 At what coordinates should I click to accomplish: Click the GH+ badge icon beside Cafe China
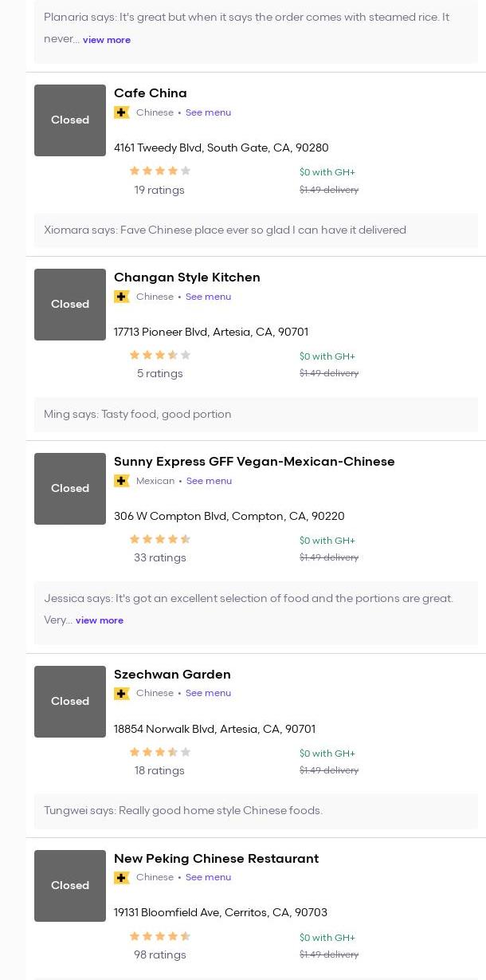122,112
